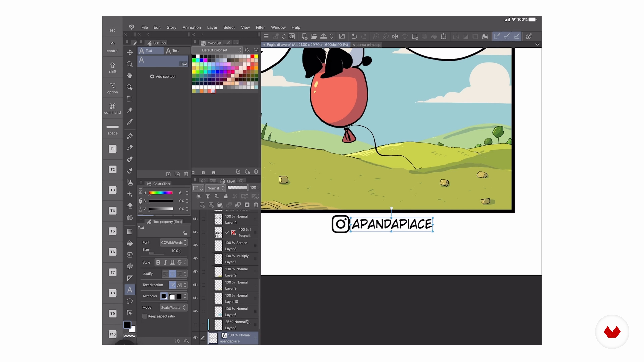This screenshot has width=644, height=362.
Task: Select the rectangular Selection area tool
Action: pos(129,99)
